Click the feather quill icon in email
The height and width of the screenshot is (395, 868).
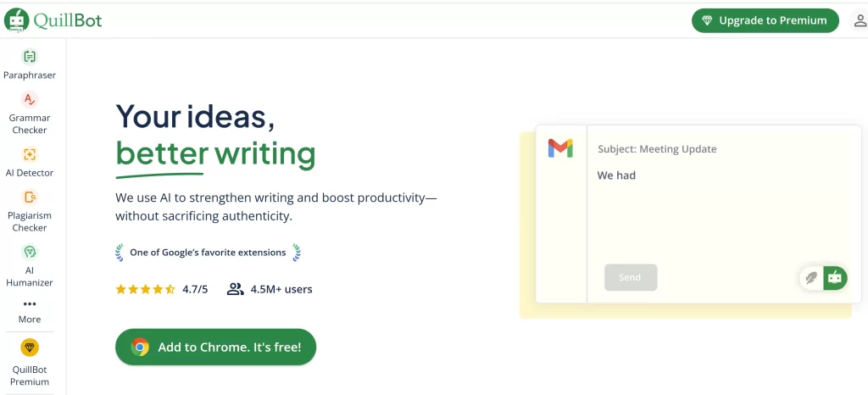coord(812,277)
